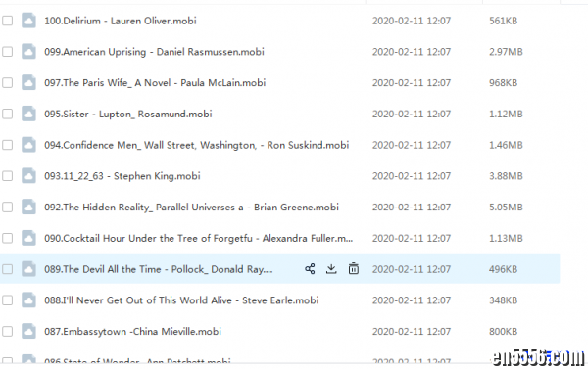Select the checkbox for 088.I'll Never Get Out

point(8,300)
